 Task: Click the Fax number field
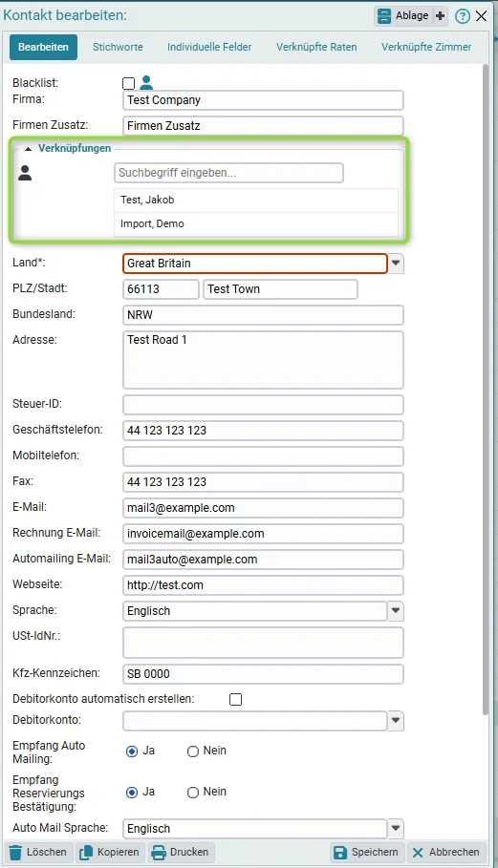263,482
